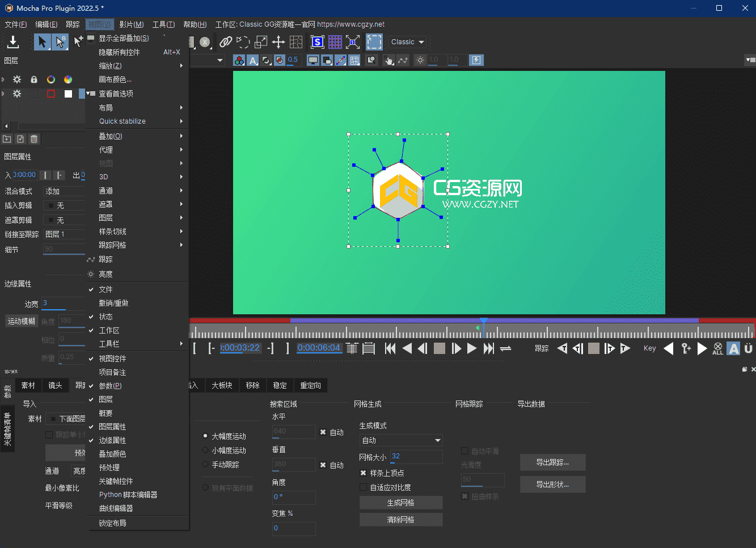Screen dimensions: 756x548
Task: Toggle the grid overlay icon
Action: (335, 42)
